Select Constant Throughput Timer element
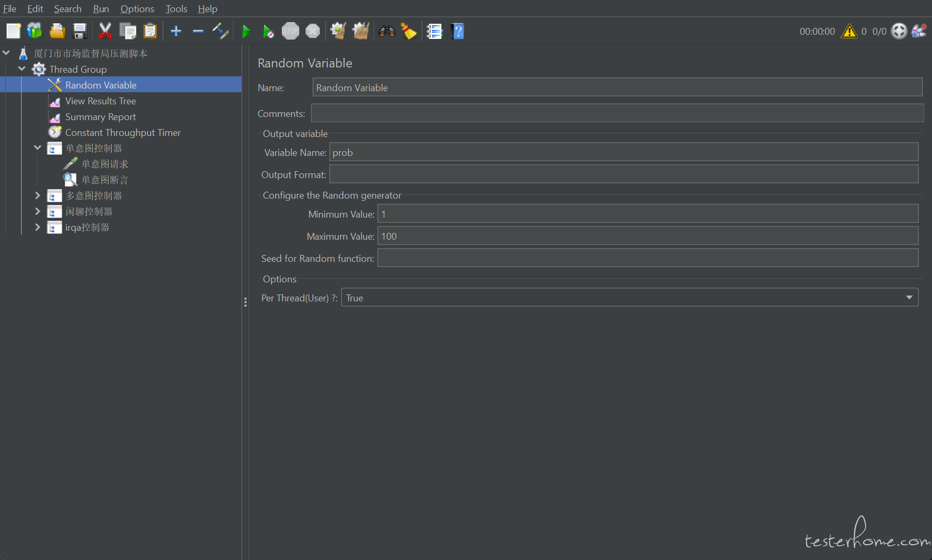 122,133
